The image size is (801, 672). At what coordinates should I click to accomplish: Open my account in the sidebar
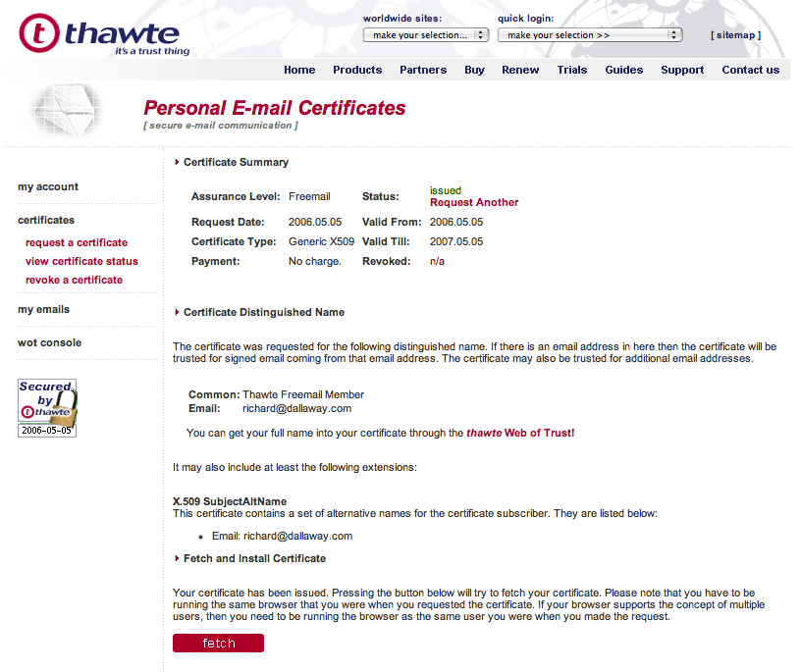pos(48,187)
